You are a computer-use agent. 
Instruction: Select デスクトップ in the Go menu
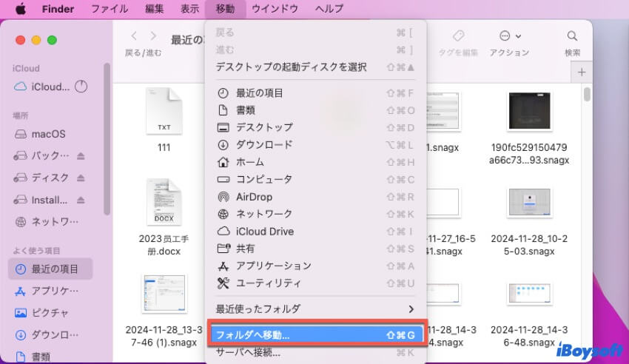[315, 127]
